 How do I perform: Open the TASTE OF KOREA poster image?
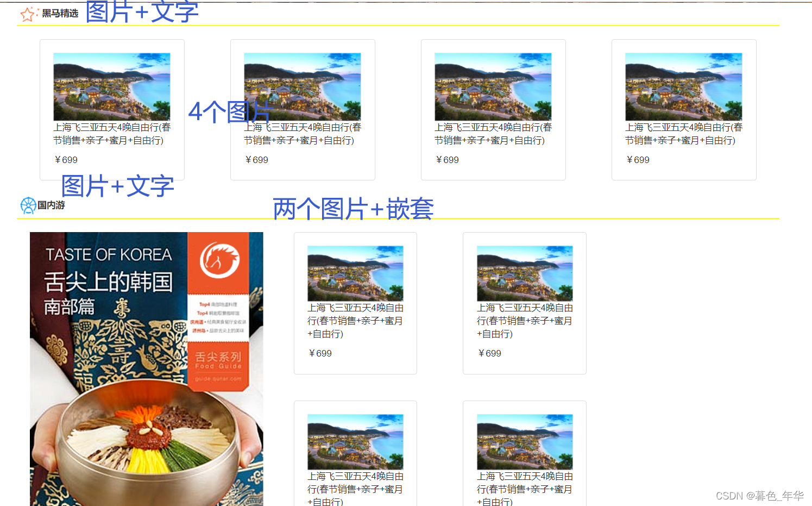pyautogui.click(x=147, y=369)
